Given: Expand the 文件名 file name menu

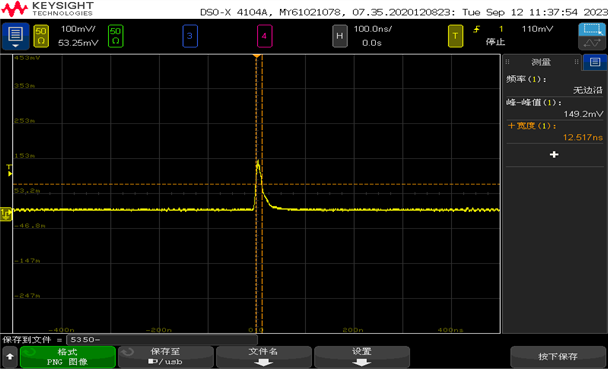Looking at the screenshot, I should (x=264, y=357).
